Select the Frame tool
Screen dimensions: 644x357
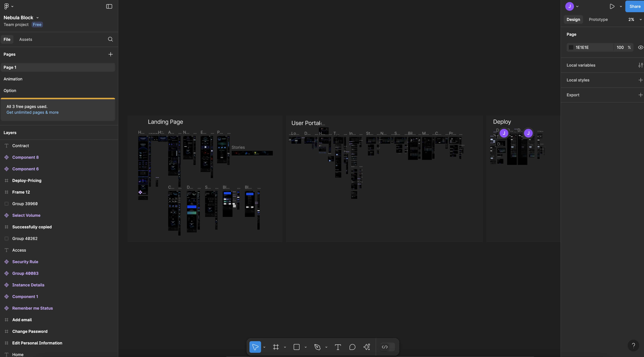[x=276, y=347]
